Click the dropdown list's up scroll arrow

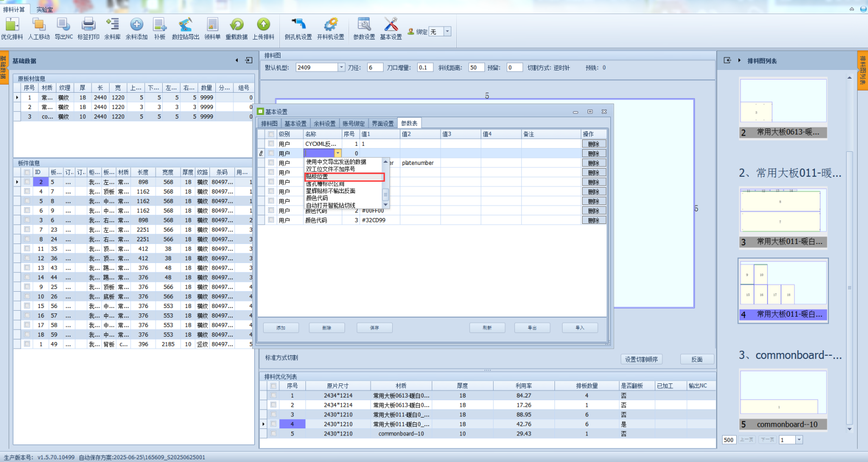(x=386, y=162)
